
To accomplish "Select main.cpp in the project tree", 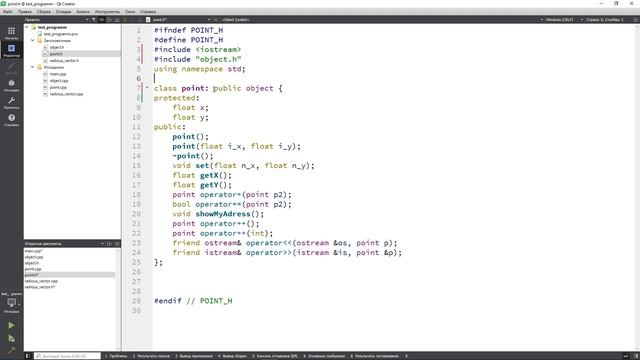I will [58, 74].
